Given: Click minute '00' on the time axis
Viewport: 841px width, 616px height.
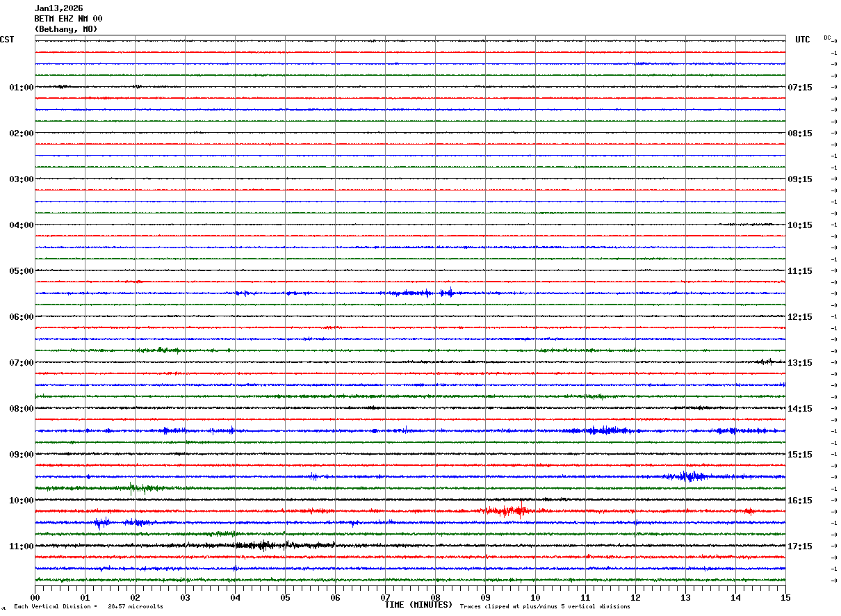Looking at the screenshot, I should coord(35,597).
